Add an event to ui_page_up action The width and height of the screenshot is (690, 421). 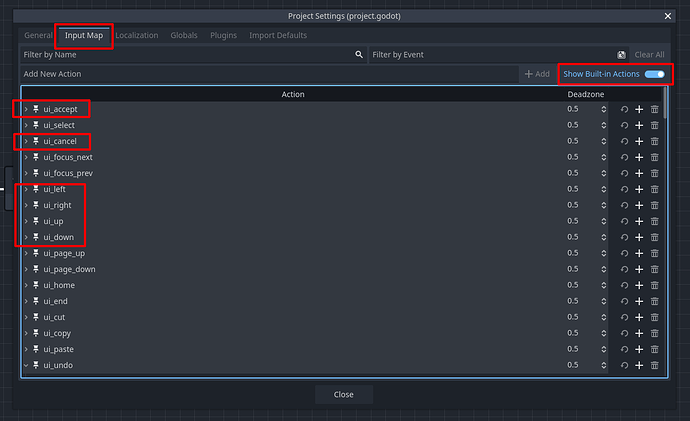[639, 253]
